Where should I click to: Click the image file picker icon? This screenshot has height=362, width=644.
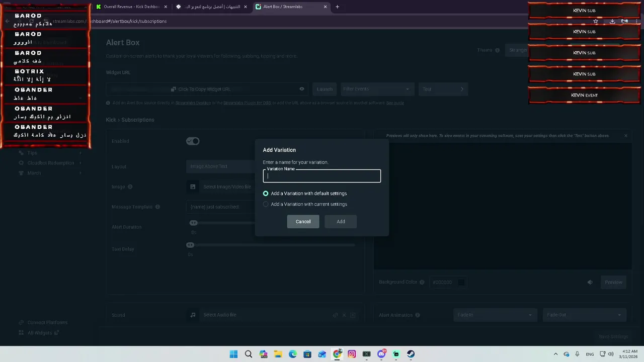193,187
